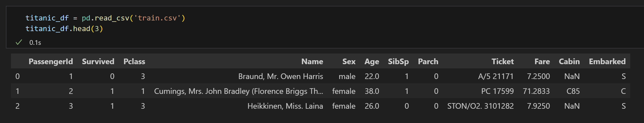This screenshot has height=123, width=644.
Task: Select the Embarked column header
Action: click(607, 61)
